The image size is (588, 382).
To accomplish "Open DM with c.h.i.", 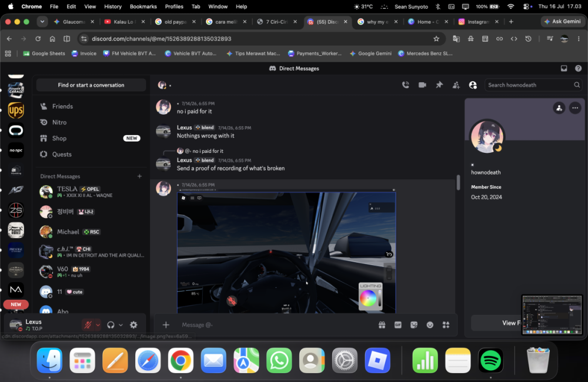I will coord(91,252).
